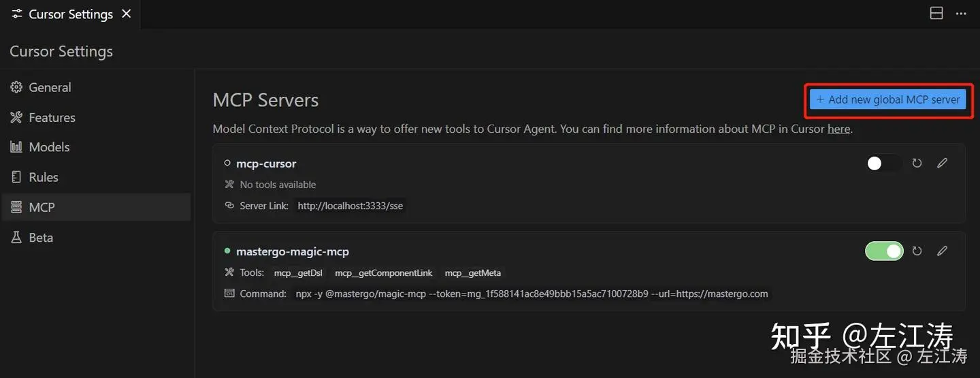Edit the mcp-cursor server config
This screenshot has height=378, width=980.
(x=942, y=163)
